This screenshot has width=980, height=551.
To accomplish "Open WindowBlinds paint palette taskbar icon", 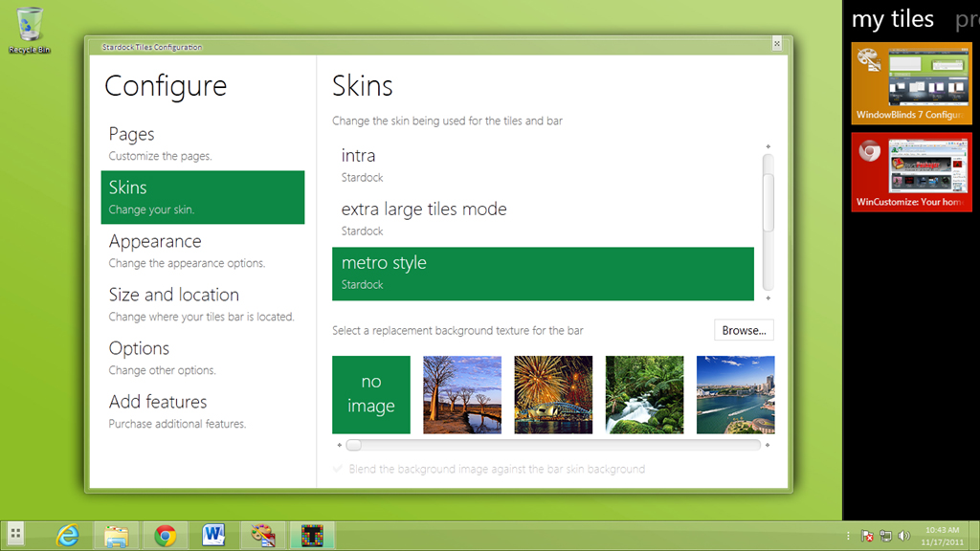I will 262,536.
